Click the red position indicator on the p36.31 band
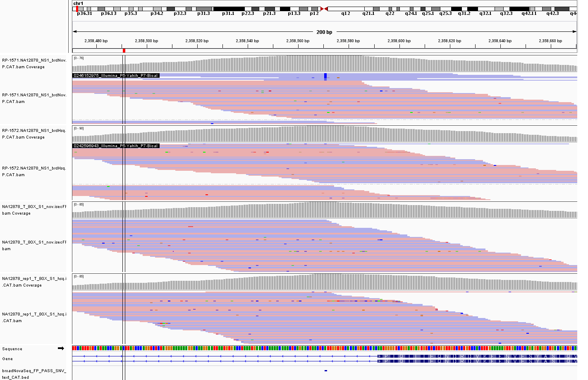The image size is (588, 380). coord(77,9)
